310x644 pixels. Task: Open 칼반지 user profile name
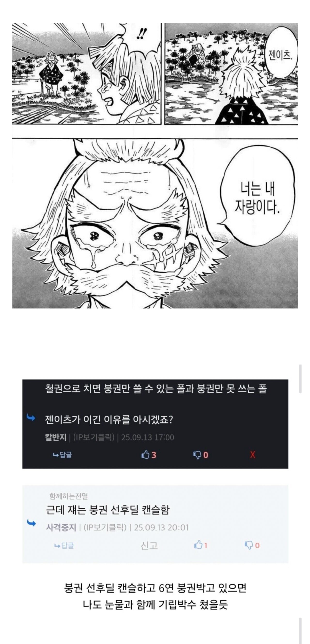(56, 437)
